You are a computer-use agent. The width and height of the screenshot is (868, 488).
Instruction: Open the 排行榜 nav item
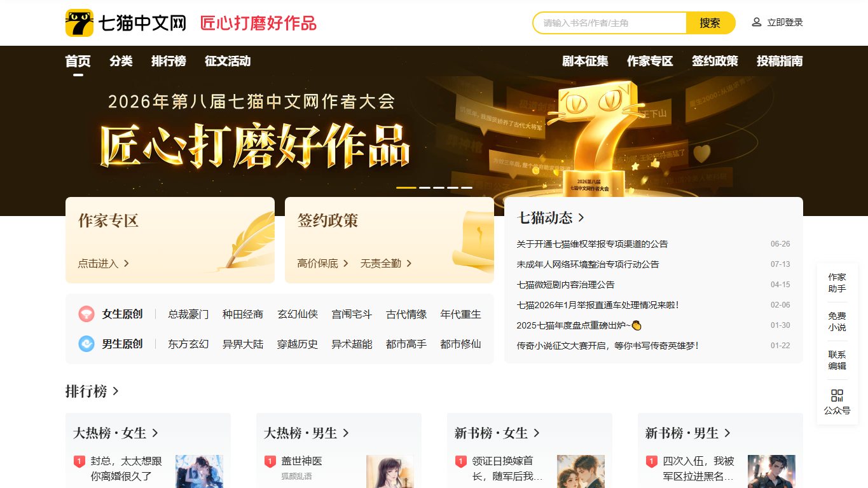click(169, 61)
